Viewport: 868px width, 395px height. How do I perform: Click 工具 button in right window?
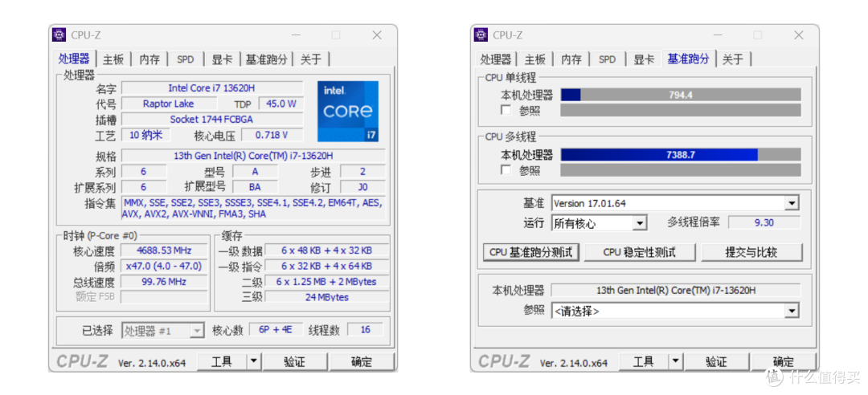[644, 362]
